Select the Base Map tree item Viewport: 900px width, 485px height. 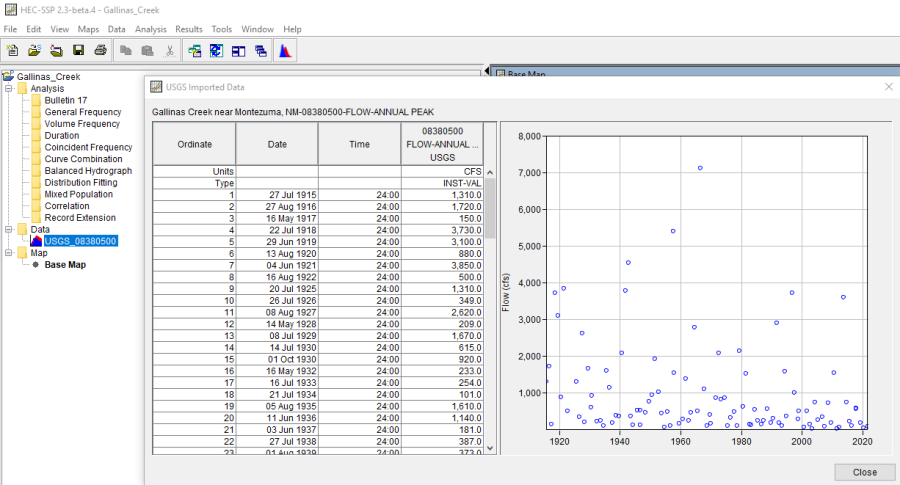(65, 265)
